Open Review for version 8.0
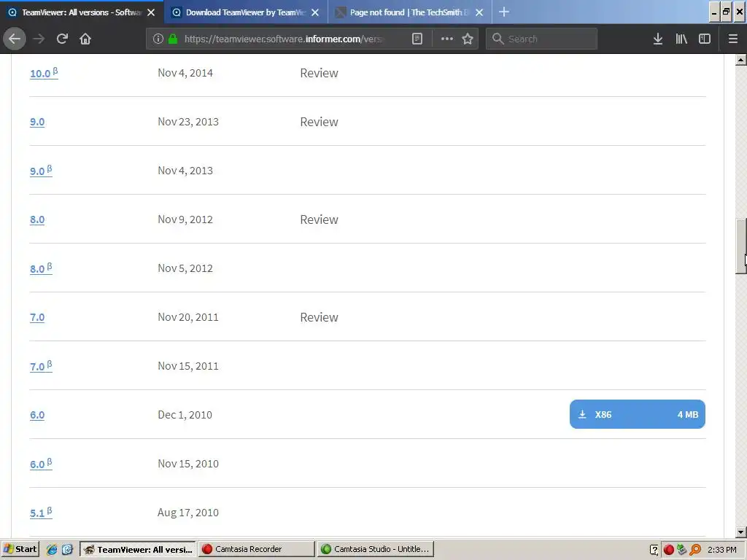The height and width of the screenshot is (560, 747). pyautogui.click(x=319, y=219)
